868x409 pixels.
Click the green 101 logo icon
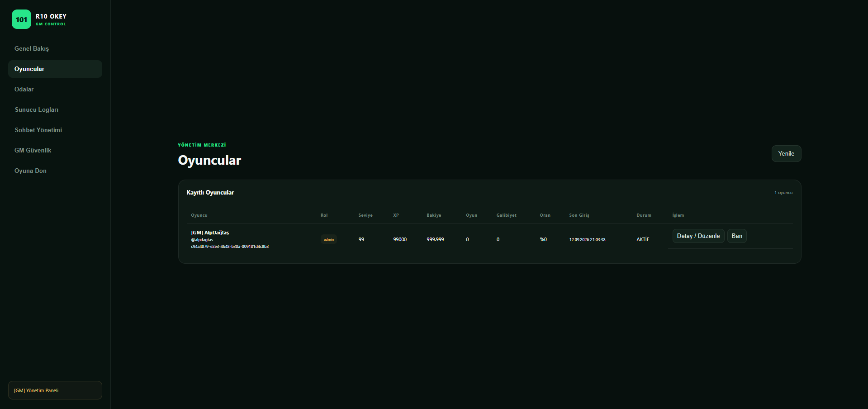(x=21, y=19)
